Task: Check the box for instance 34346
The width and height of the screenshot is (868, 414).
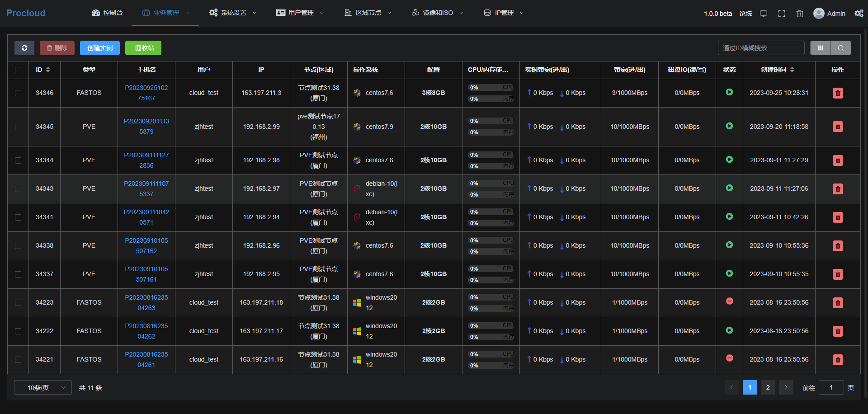Action: click(x=18, y=93)
